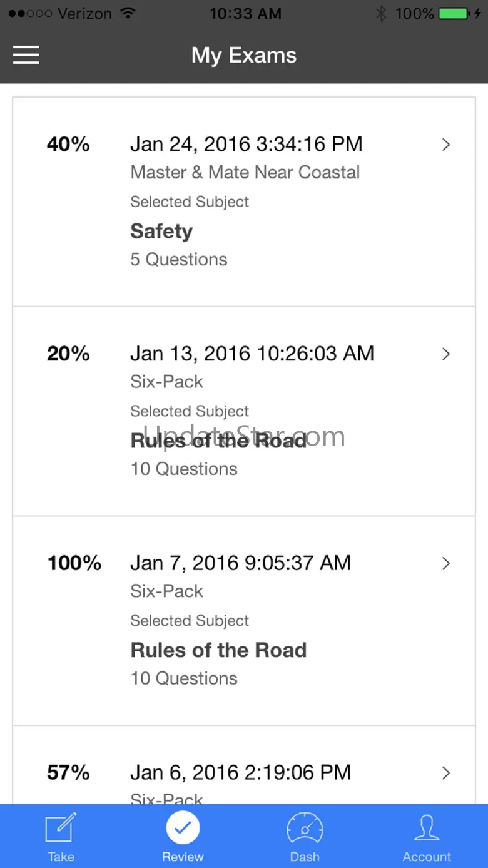
Task: Switch to the Take tab label
Action: pos(61,857)
